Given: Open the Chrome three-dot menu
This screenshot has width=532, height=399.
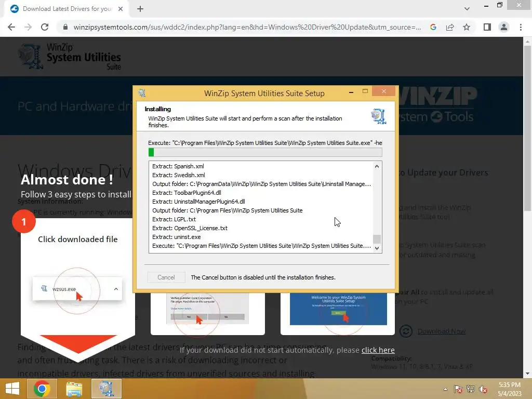Looking at the screenshot, I should coord(521,27).
